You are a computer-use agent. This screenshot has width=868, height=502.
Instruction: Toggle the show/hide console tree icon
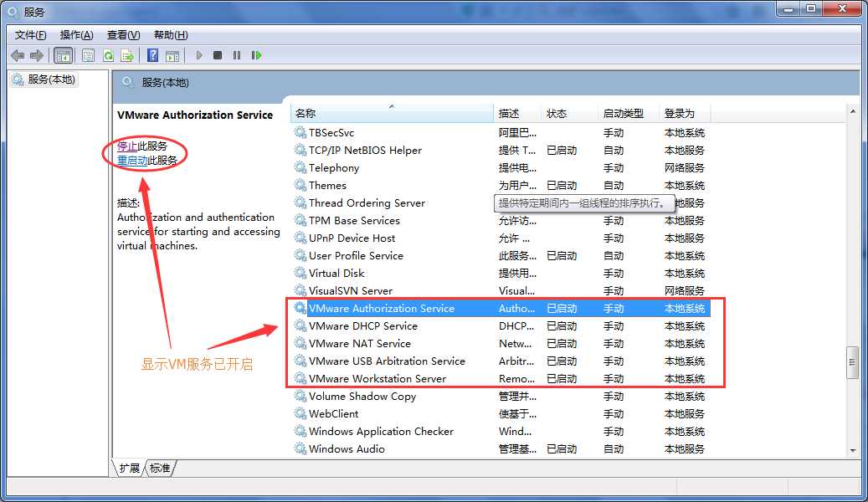click(64, 55)
